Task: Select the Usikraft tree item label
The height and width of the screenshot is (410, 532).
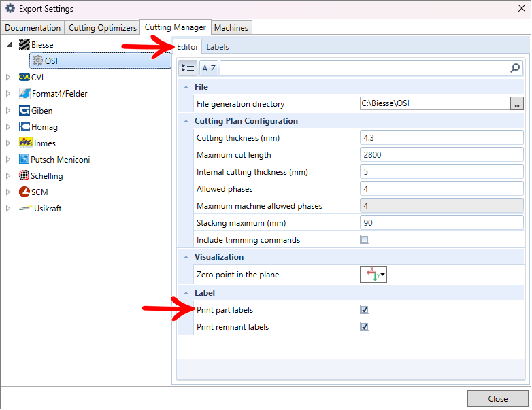Action: (48, 208)
